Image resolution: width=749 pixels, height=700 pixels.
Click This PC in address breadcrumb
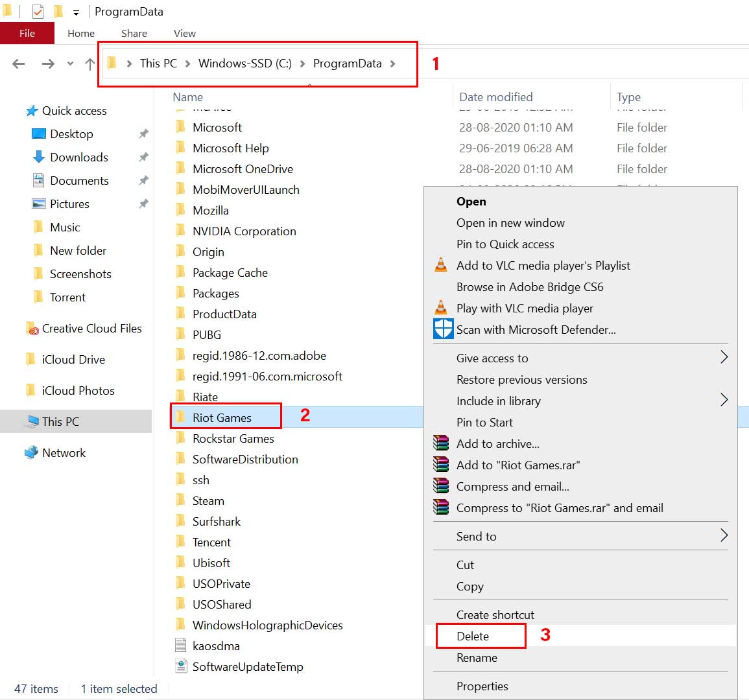(x=158, y=64)
